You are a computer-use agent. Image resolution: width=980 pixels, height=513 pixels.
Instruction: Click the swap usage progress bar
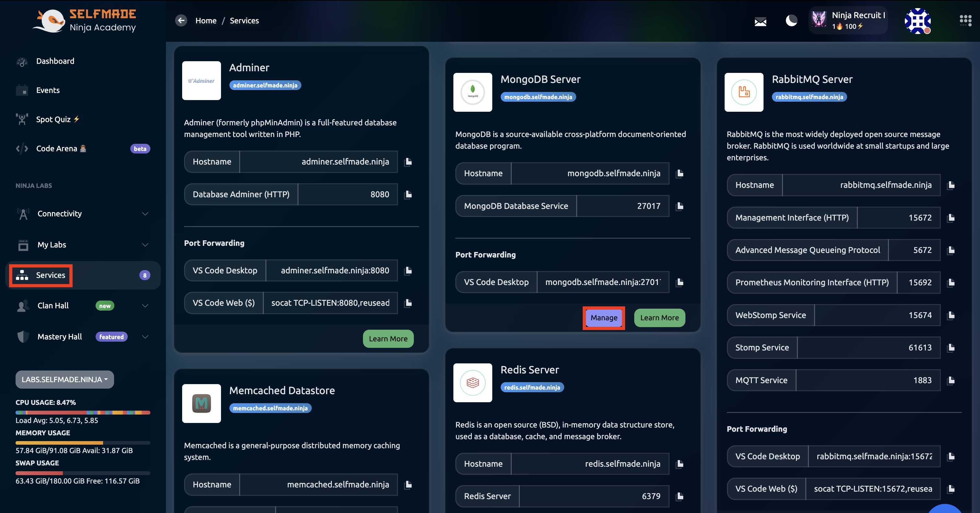point(83,473)
